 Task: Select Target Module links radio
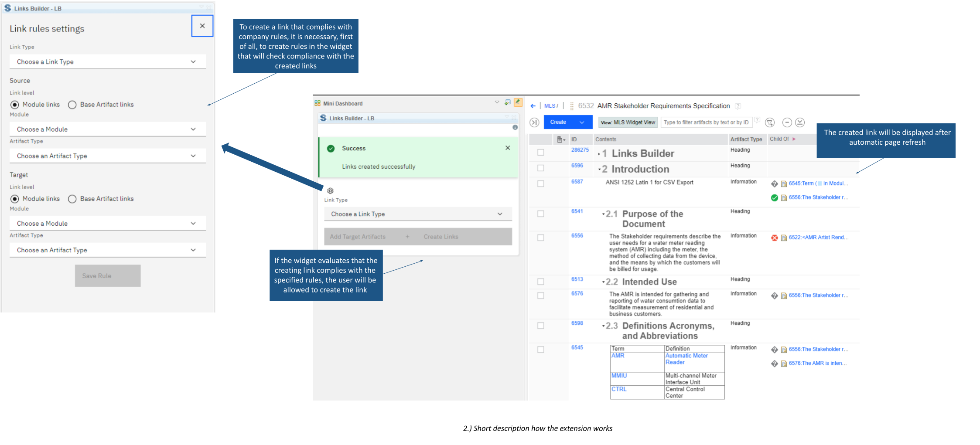15,199
